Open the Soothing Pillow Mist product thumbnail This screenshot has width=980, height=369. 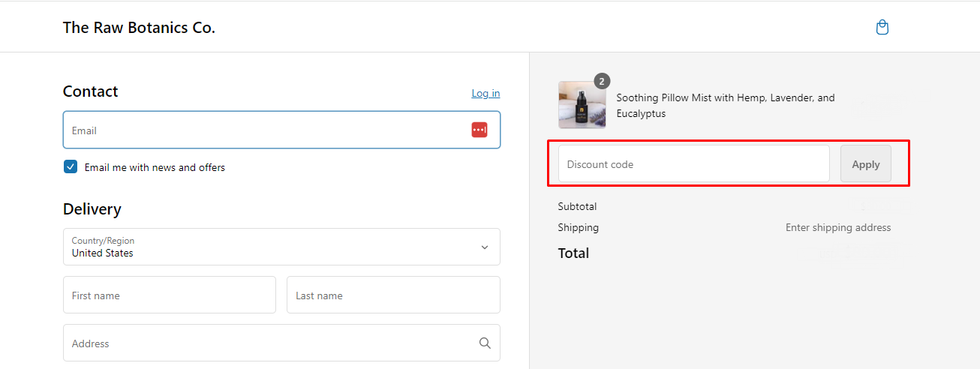[582, 105]
